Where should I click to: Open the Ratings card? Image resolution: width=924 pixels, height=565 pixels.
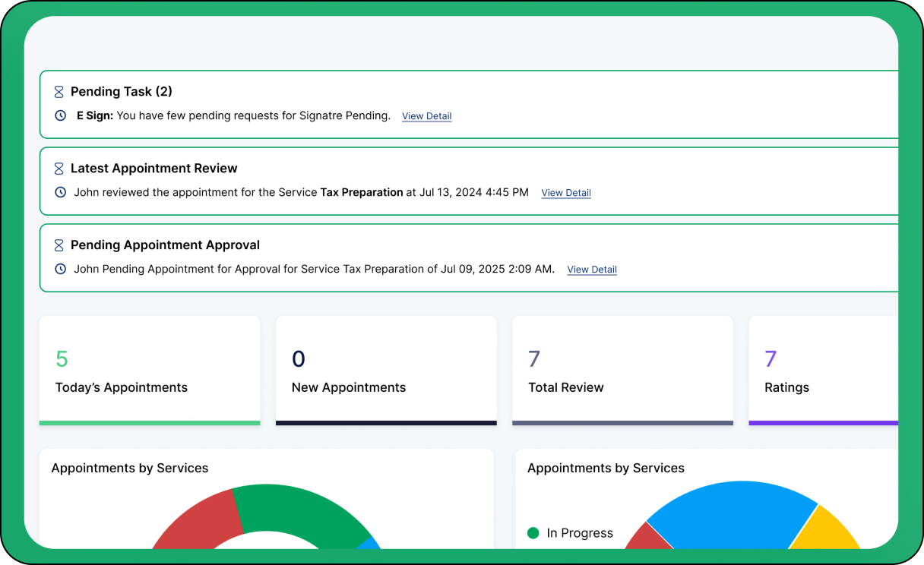pyautogui.click(x=824, y=371)
